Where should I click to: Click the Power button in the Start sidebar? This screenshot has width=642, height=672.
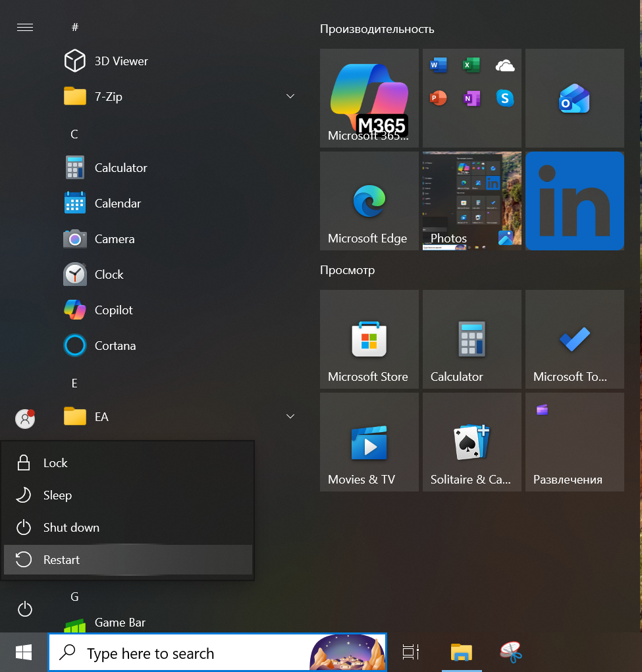[25, 609]
